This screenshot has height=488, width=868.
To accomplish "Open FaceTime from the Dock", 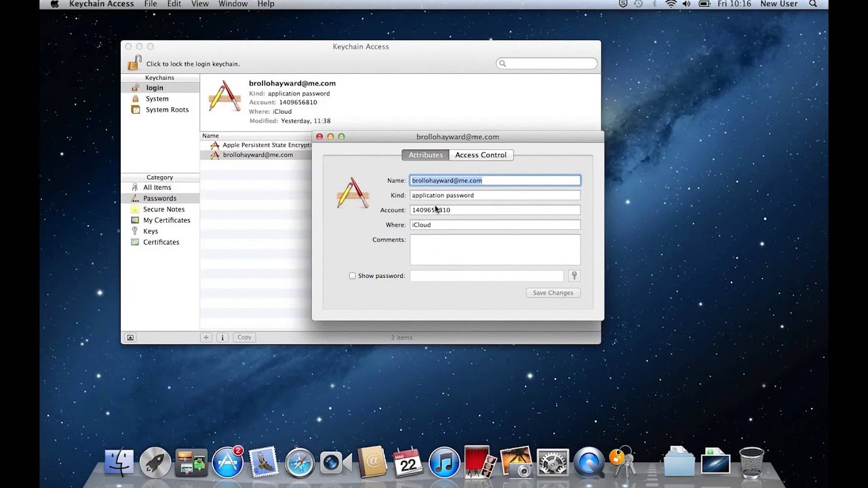I will (x=336, y=462).
